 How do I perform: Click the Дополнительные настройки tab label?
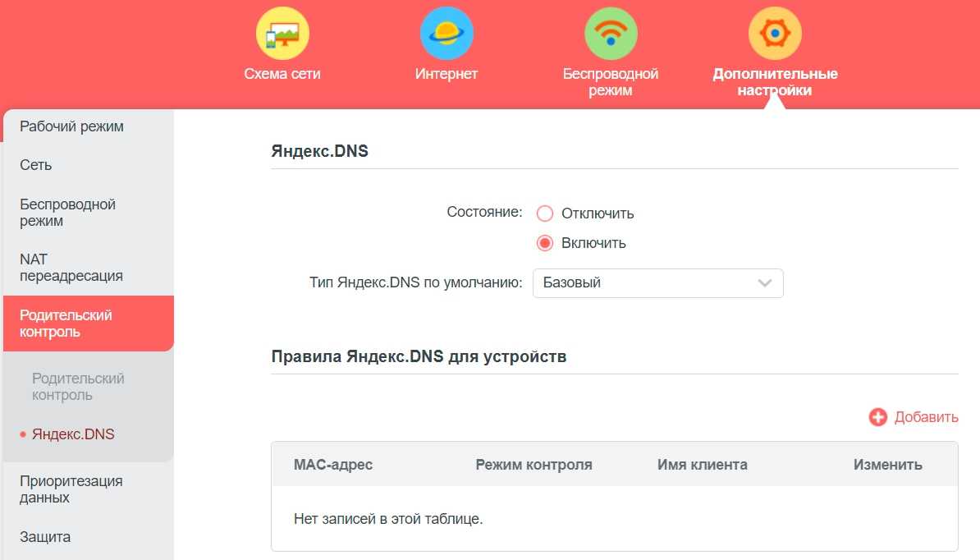pos(775,82)
